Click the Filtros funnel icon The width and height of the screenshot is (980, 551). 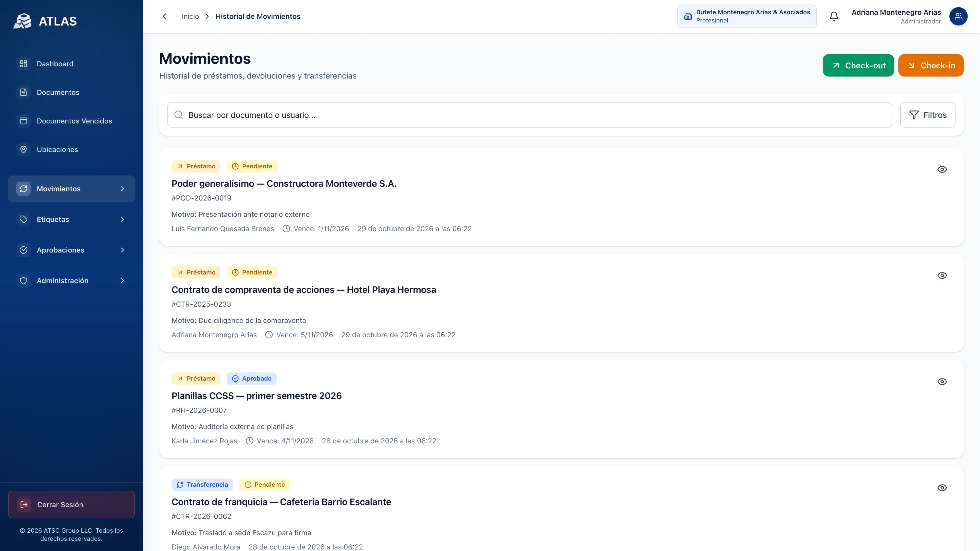[x=914, y=115]
